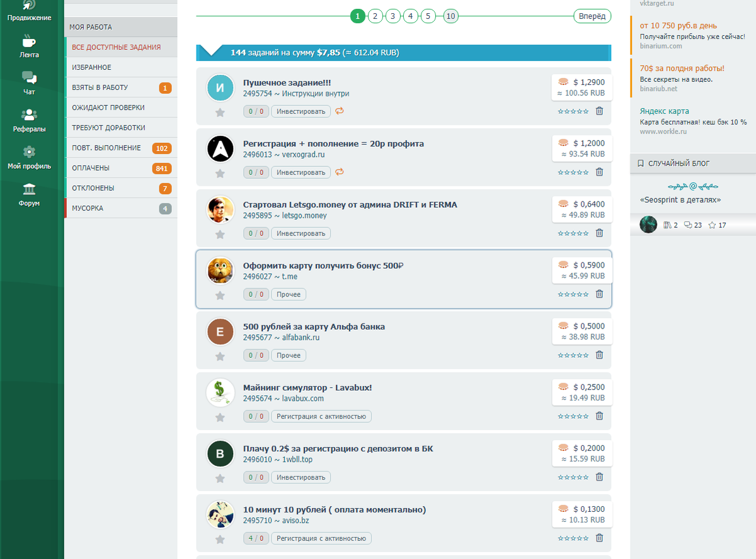
Task: Open Ожидают проверки list
Action: click(x=121, y=108)
